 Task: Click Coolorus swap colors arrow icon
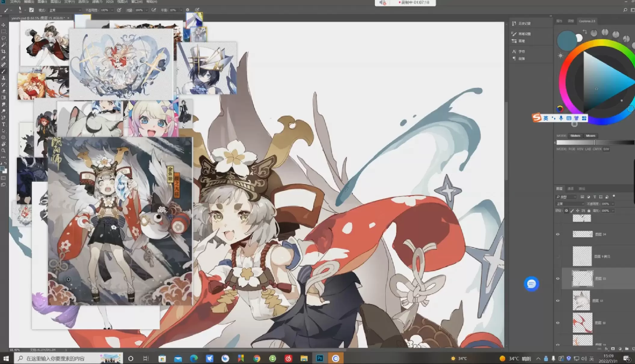[585, 31]
